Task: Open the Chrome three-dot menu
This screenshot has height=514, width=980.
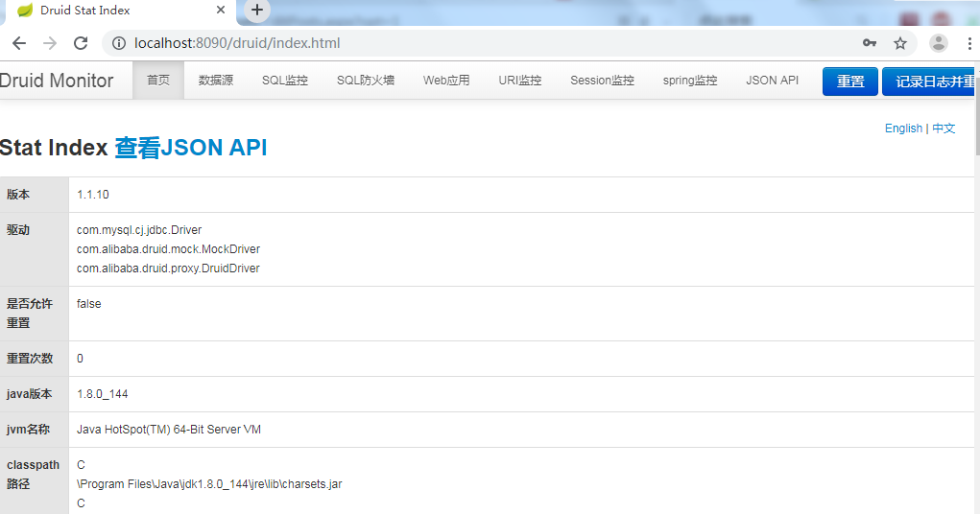Action: click(x=969, y=43)
